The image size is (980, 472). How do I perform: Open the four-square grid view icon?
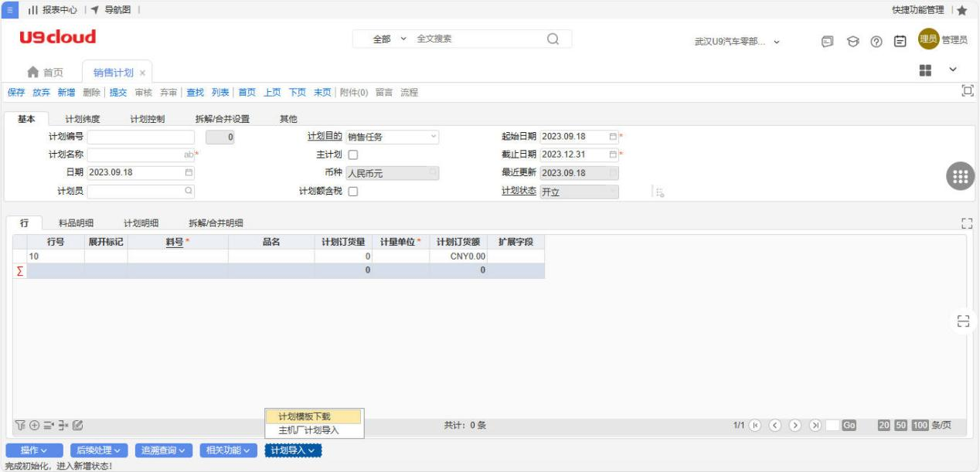click(x=924, y=70)
